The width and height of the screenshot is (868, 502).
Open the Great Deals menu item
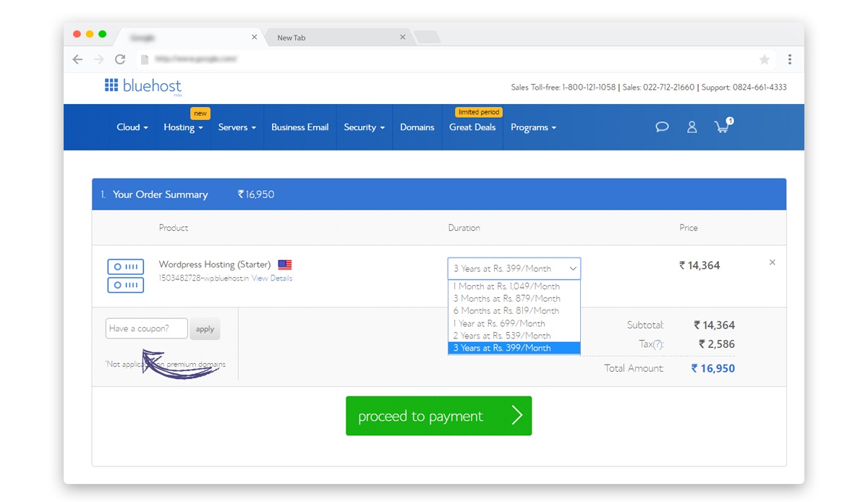point(472,127)
